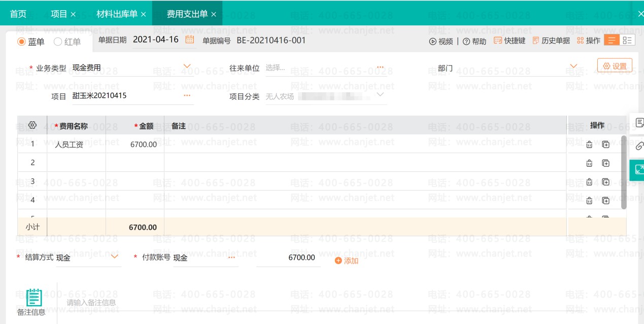
Task: Select the 费用支出单 tab
Action: [187, 14]
